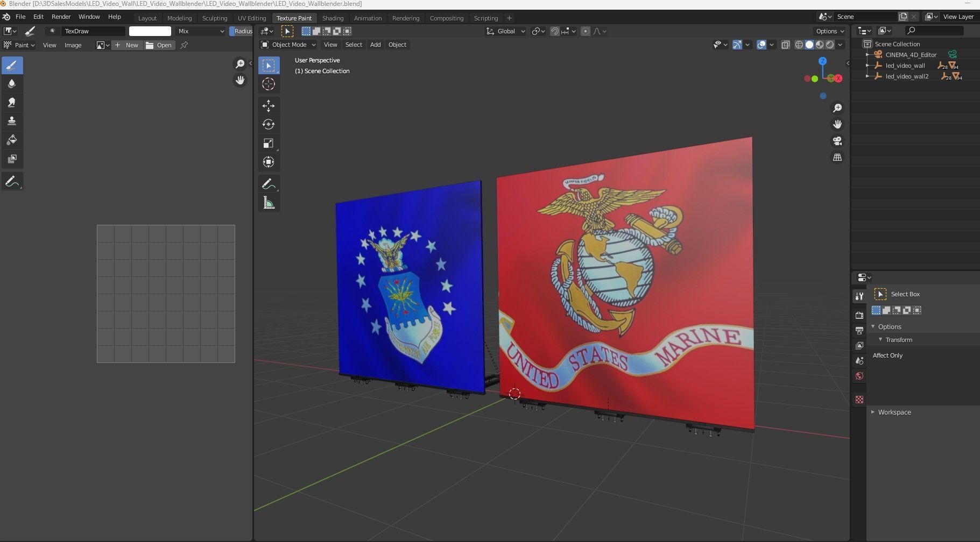980x542 pixels.
Task: Activate the Transform tool
Action: click(269, 162)
